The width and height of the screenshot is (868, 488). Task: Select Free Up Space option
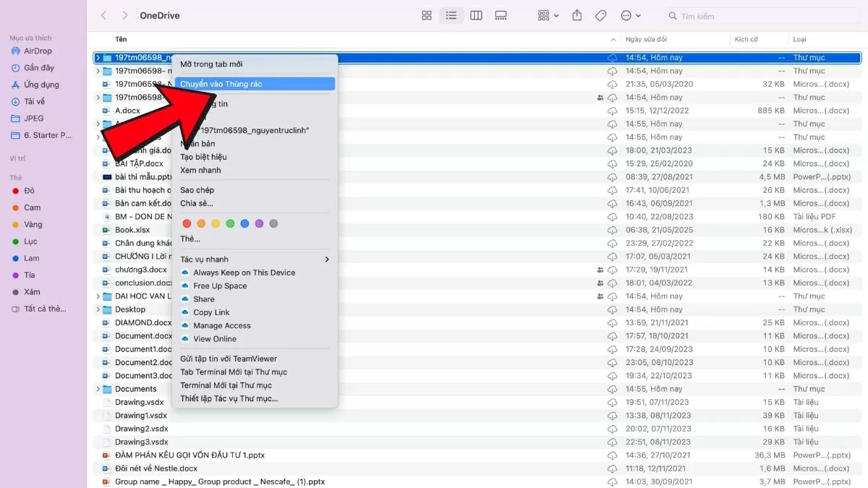point(220,286)
